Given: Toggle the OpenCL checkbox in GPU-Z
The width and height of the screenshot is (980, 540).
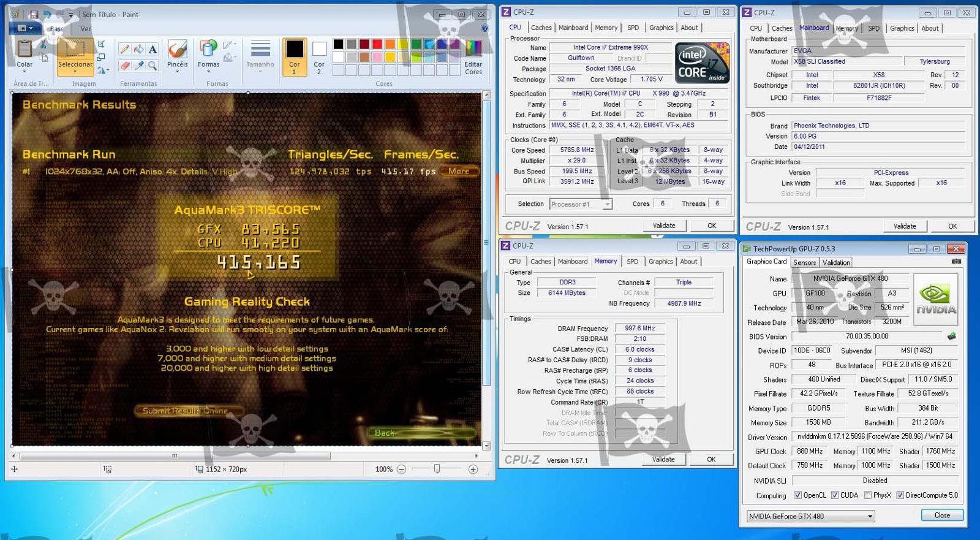Looking at the screenshot, I should coord(797,495).
